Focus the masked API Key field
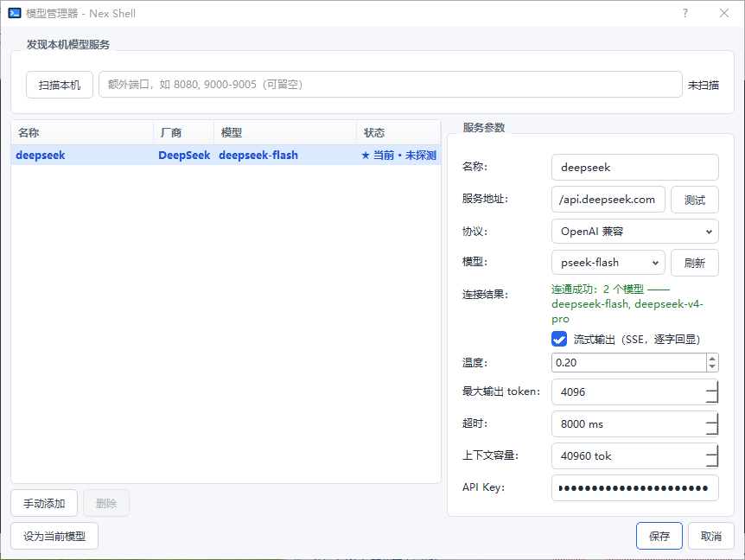This screenshot has height=560, width=745. tap(634, 487)
